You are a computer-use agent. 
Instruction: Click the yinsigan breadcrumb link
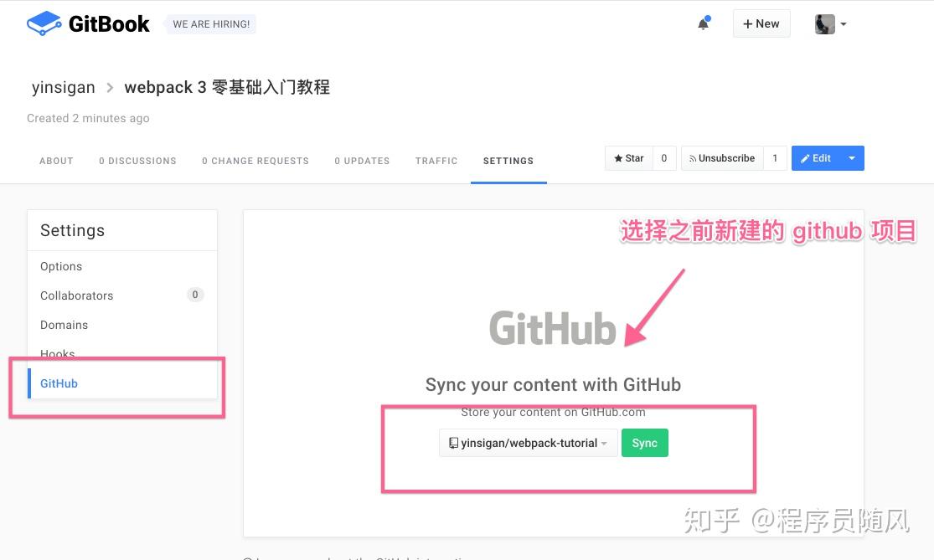[x=63, y=87]
